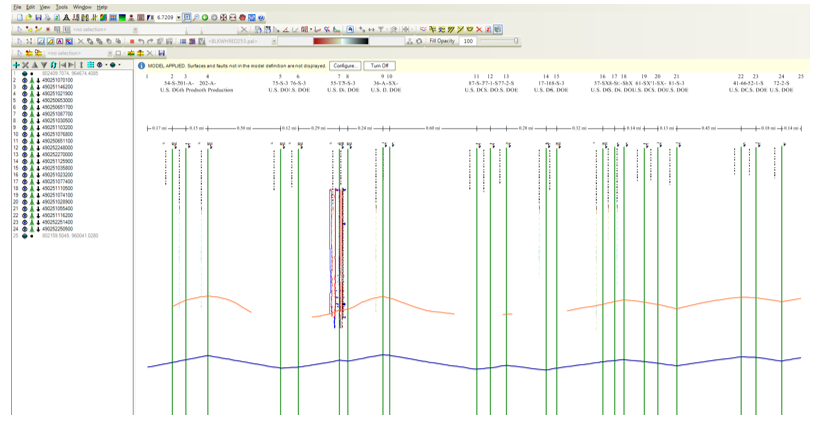Click the Configure... button

click(345, 65)
